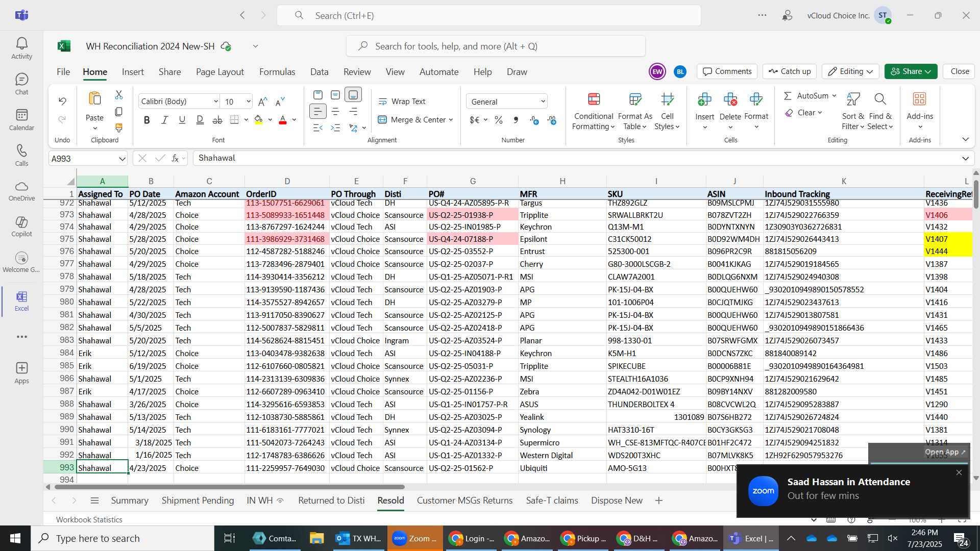Switch to Shipment Pending sheet tab
The image size is (980, 551).
[198, 500]
